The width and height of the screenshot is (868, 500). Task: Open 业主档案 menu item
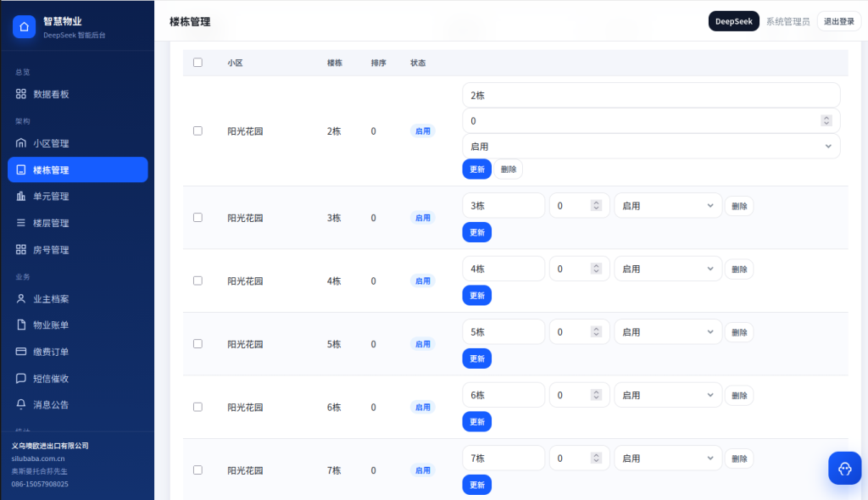click(77, 298)
